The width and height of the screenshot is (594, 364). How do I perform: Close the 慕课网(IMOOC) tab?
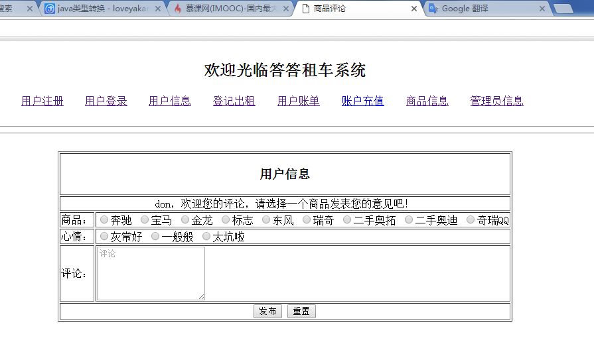click(x=286, y=9)
